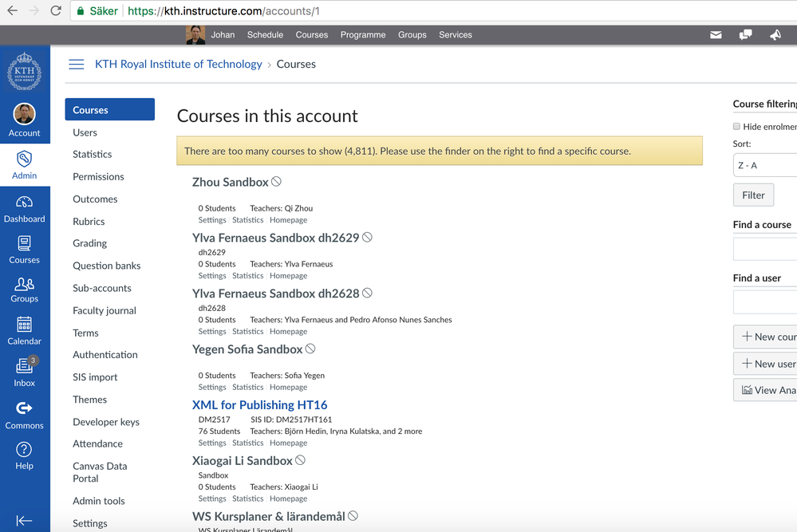The image size is (797, 532).
Task: Open Schedule in top menu bar
Action: (x=265, y=35)
